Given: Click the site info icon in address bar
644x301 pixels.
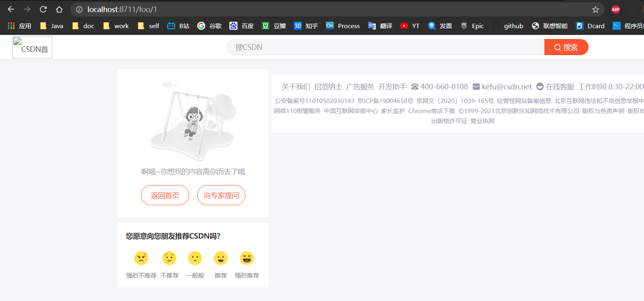Looking at the screenshot, I should [80, 9].
